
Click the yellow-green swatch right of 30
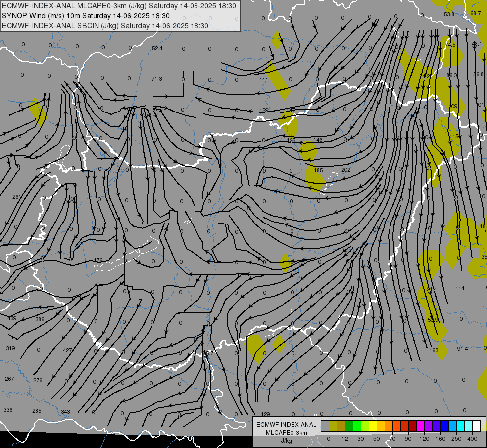coord(365,426)
